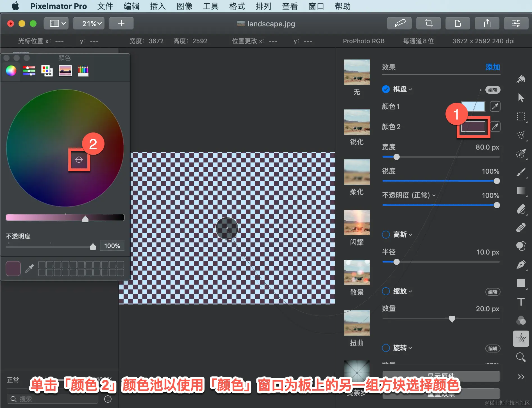
Task: Open the 21% zoom level dropdown
Action: (x=89, y=23)
